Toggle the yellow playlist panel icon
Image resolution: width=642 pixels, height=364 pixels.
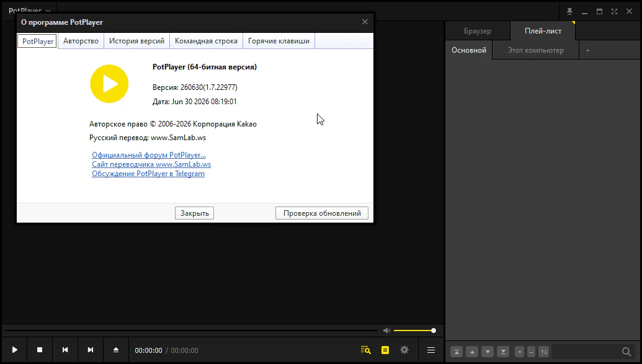[x=385, y=350]
